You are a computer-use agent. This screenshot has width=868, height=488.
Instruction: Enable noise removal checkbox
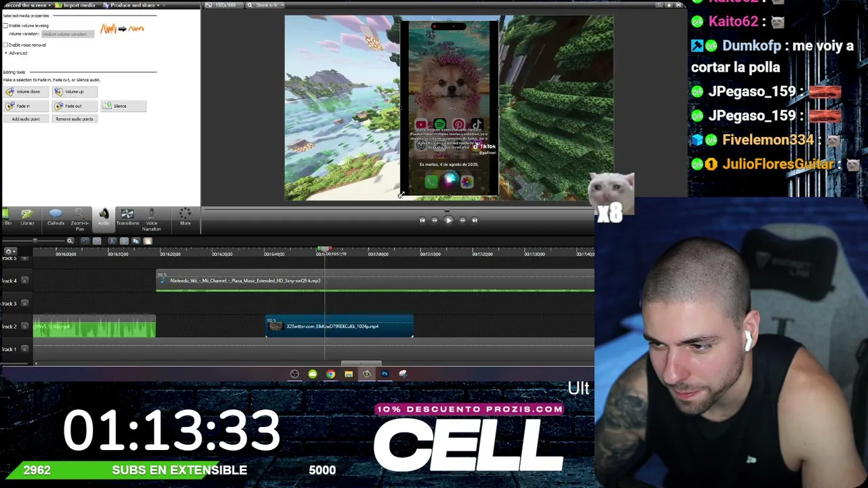click(5, 45)
